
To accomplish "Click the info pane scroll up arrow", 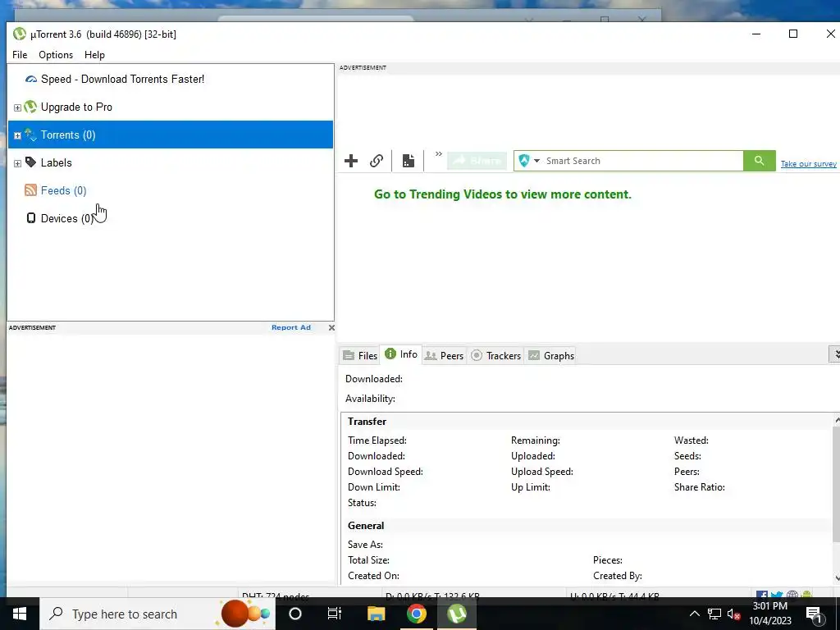I will [836, 421].
